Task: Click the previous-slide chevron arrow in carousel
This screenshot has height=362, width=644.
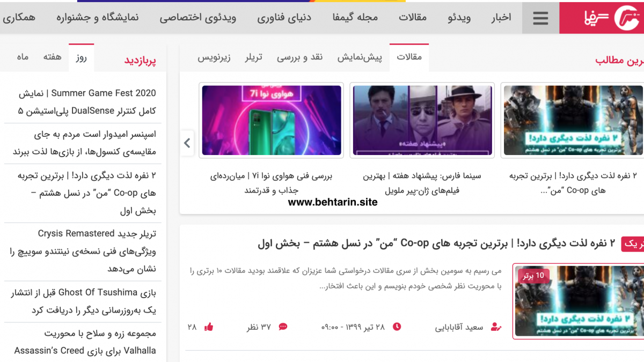Action: [187, 143]
